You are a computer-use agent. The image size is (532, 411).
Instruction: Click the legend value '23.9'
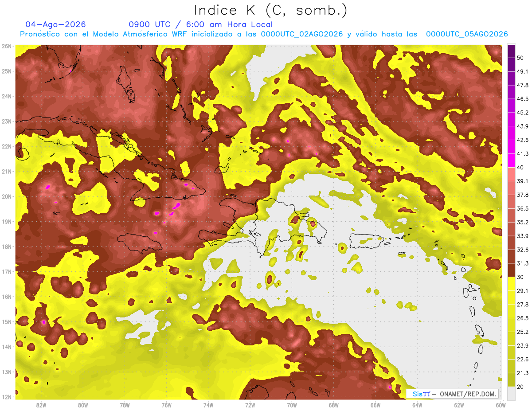pos(522,346)
